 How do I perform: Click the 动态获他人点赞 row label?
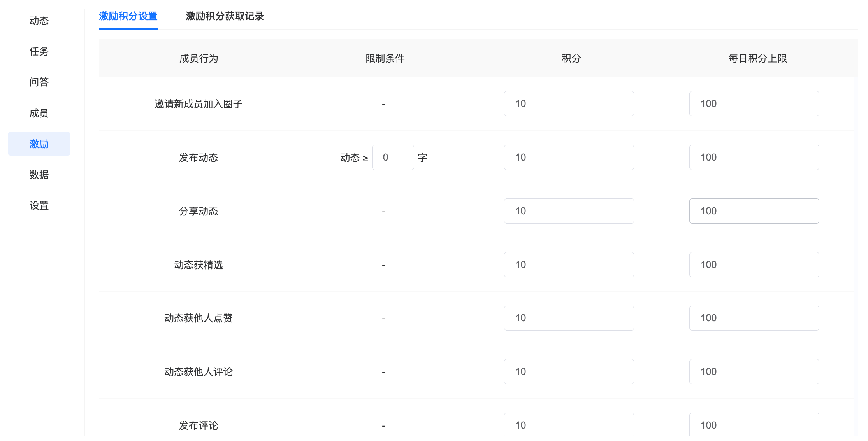tap(199, 318)
